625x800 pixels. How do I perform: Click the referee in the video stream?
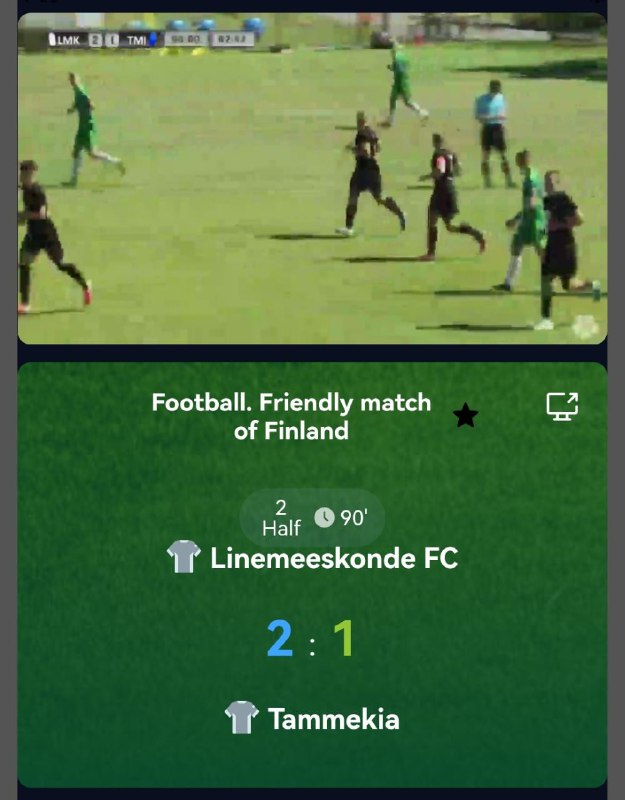click(492, 134)
